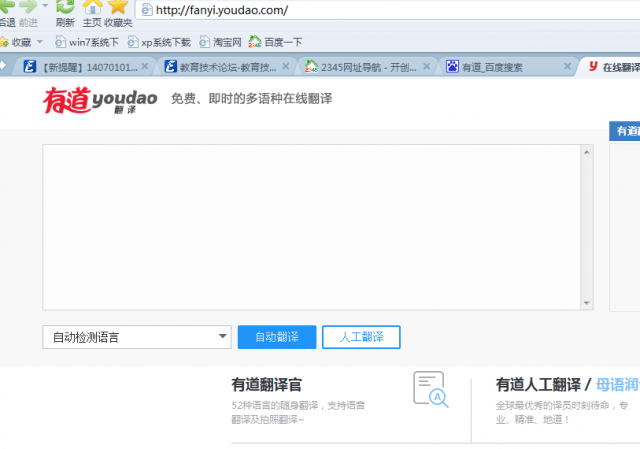Open the navigation history dropdown arrow
The height and width of the screenshot is (449, 640).
click(45, 6)
